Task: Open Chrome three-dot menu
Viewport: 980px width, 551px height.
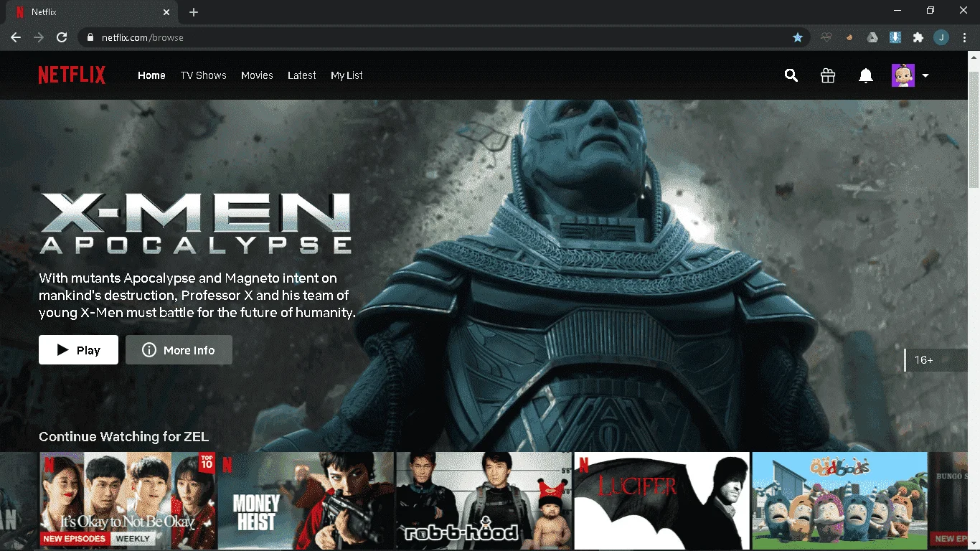Action: pos(964,37)
